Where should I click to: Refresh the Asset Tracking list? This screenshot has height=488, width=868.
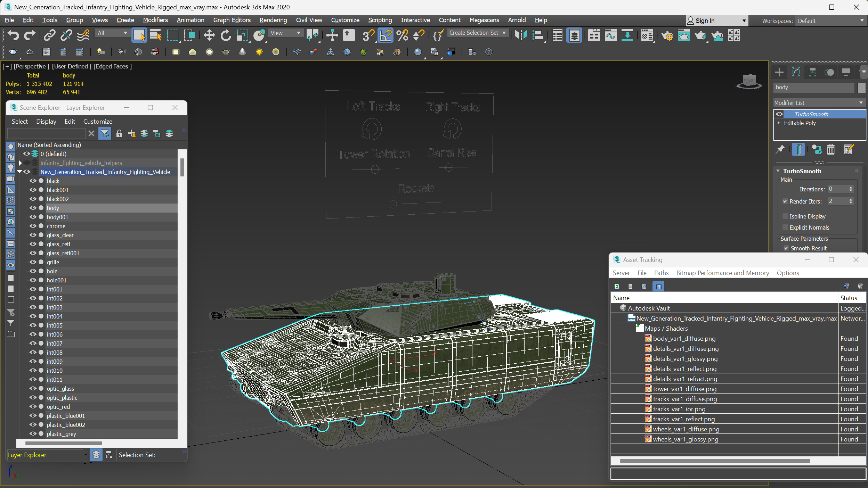pyautogui.click(x=617, y=287)
